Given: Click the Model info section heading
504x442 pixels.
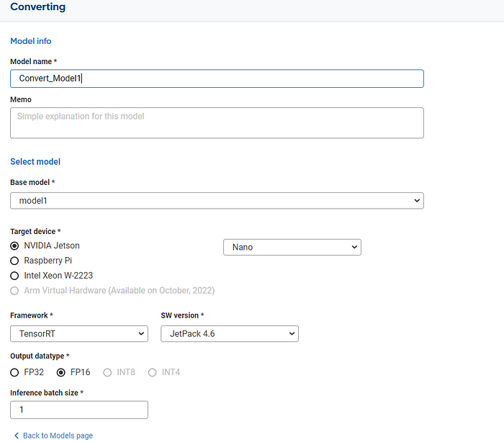Looking at the screenshot, I should tap(31, 41).
